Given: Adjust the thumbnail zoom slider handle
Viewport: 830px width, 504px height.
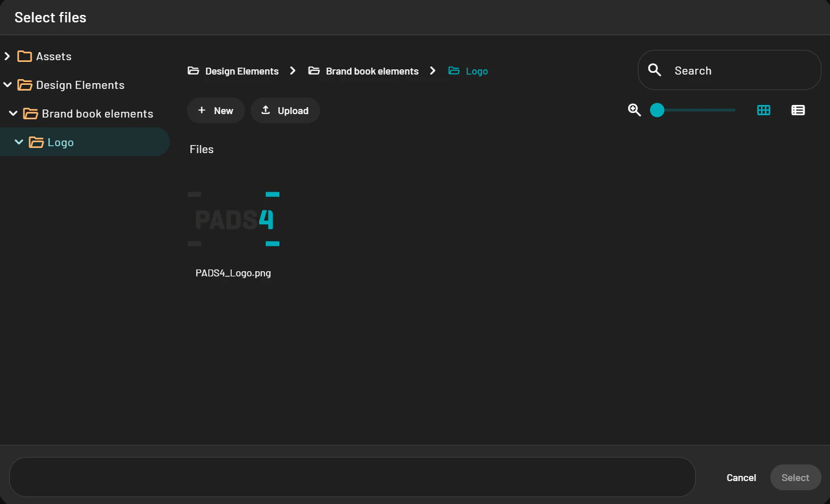Looking at the screenshot, I should 657,110.
